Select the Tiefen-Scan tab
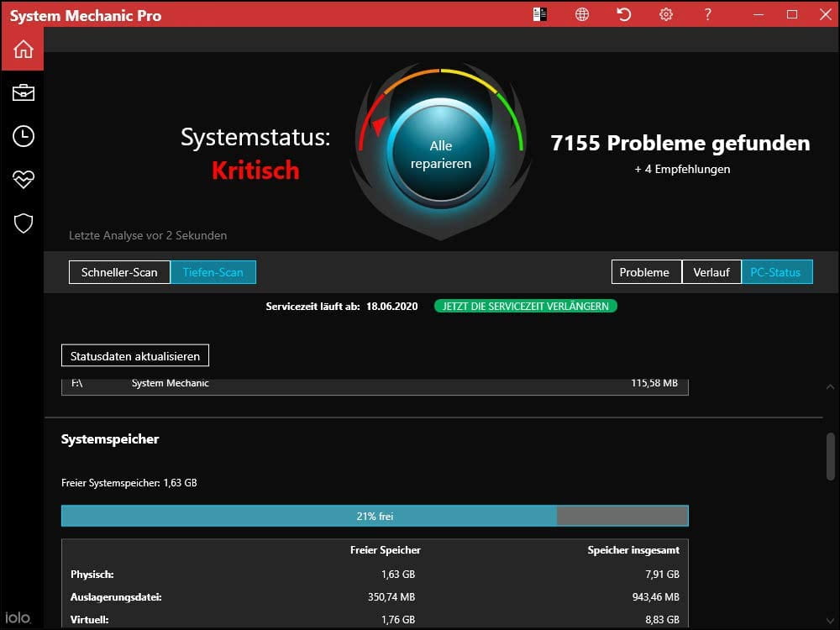The image size is (840, 630). point(213,272)
